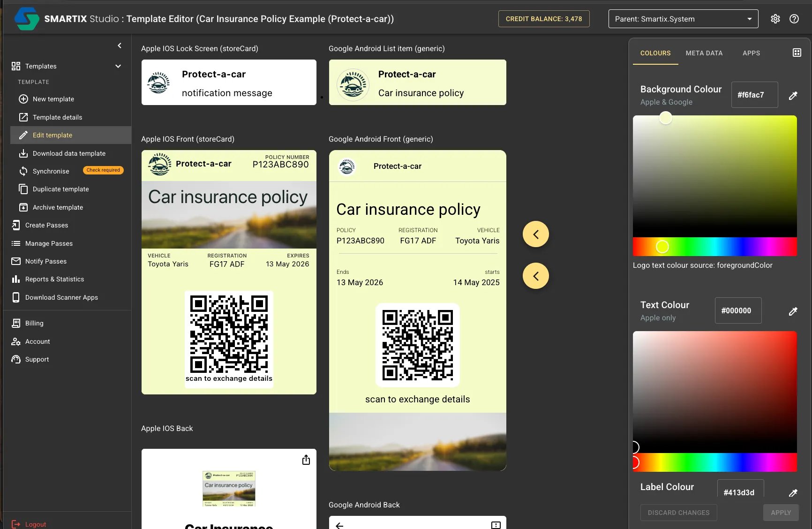The width and height of the screenshot is (812, 529).
Task: Adjust the Background Colour hue slider
Action: coord(715,247)
